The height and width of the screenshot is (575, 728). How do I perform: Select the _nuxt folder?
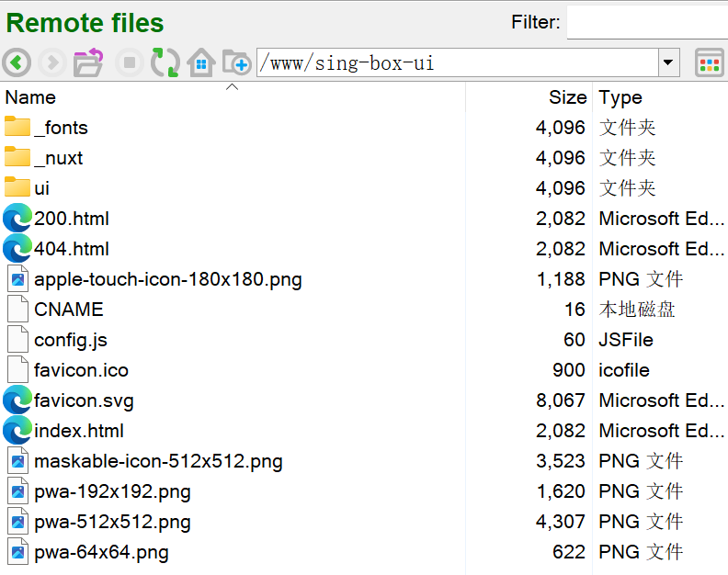58,158
